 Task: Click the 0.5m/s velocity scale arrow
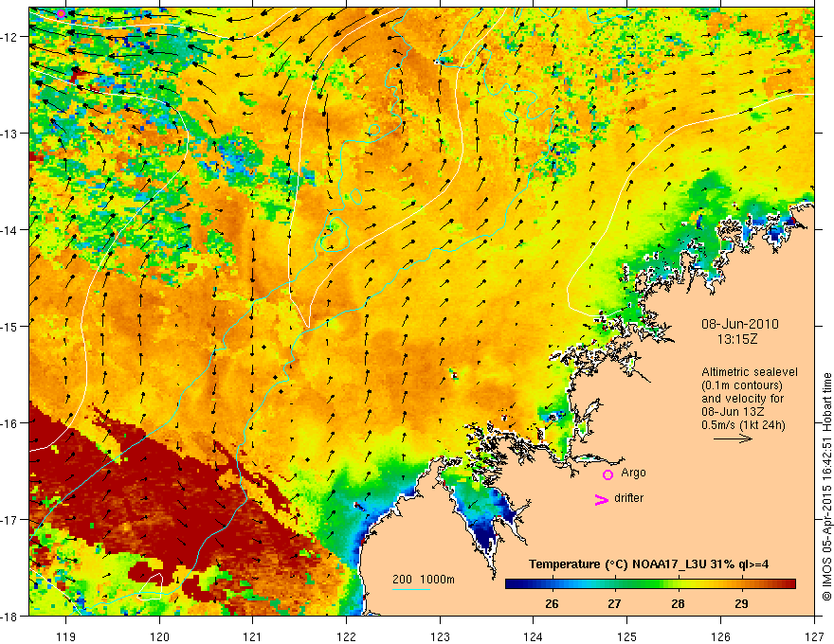pos(733,438)
